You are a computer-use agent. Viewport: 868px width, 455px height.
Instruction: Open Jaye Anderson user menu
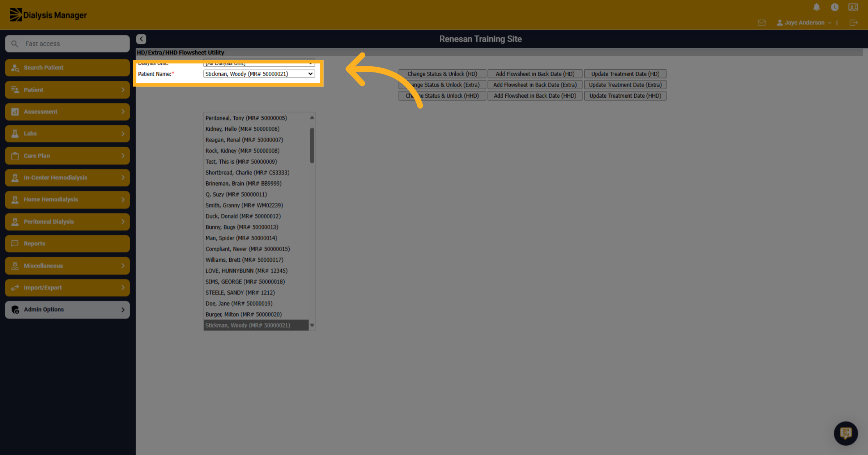804,23
